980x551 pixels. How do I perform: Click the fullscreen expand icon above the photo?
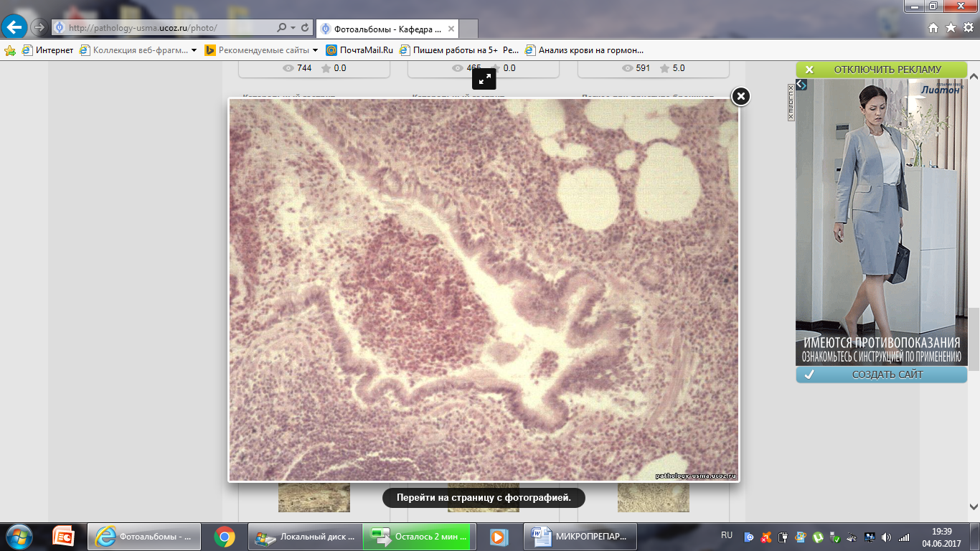coord(484,78)
